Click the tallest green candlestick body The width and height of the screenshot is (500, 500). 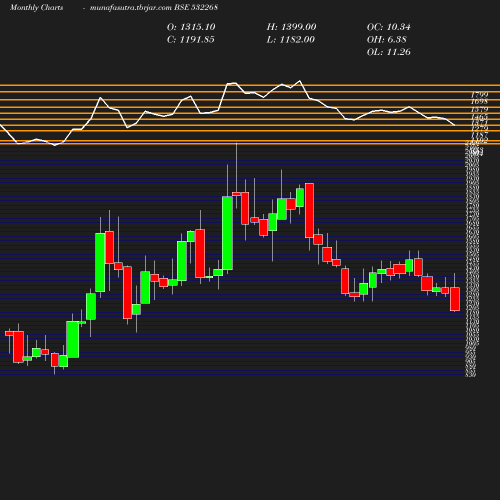(227, 233)
